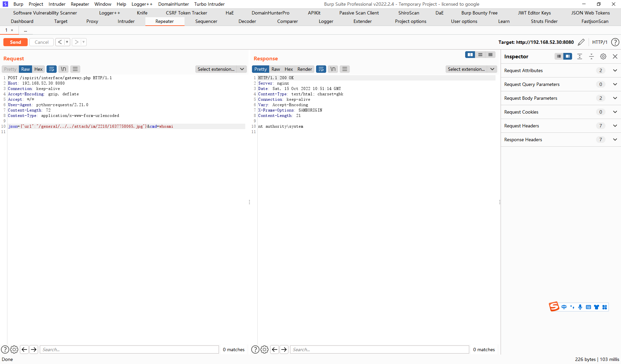The height and width of the screenshot is (364, 621).
Task: Open request Select extension dropdown
Action: pos(221,69)
